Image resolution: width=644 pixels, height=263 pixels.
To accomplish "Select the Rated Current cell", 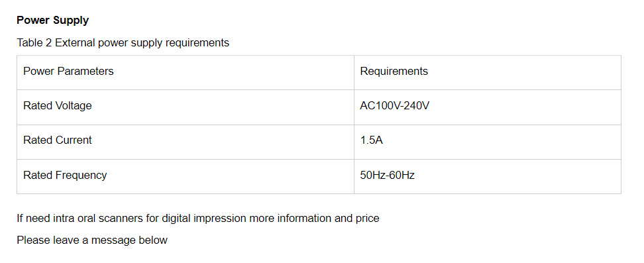I will (186, 142).
